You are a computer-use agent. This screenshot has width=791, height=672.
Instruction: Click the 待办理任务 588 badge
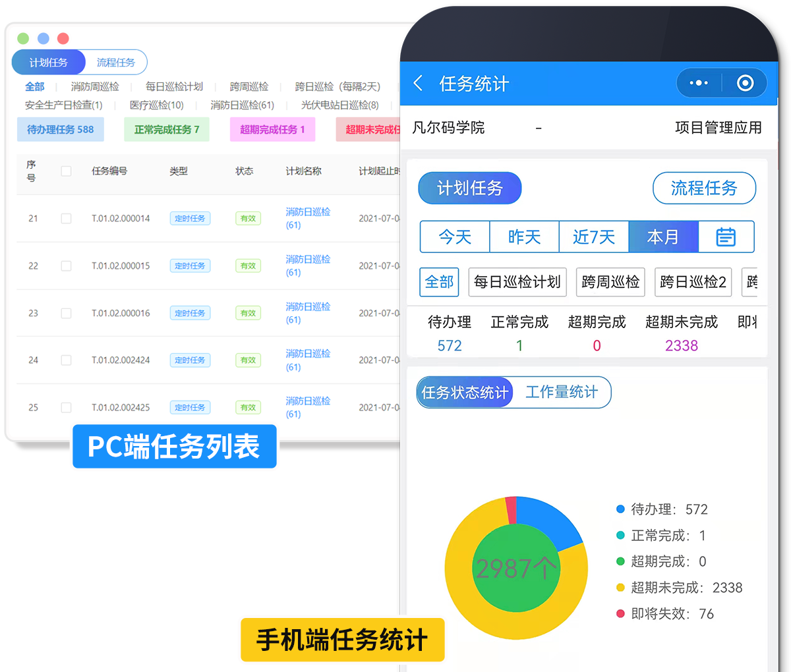coord(60,130)
